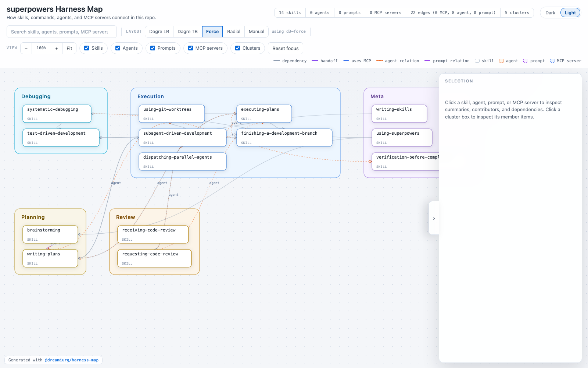Select the Radial layout
This screenshot has height=368, width=588.
coord(234,32)
